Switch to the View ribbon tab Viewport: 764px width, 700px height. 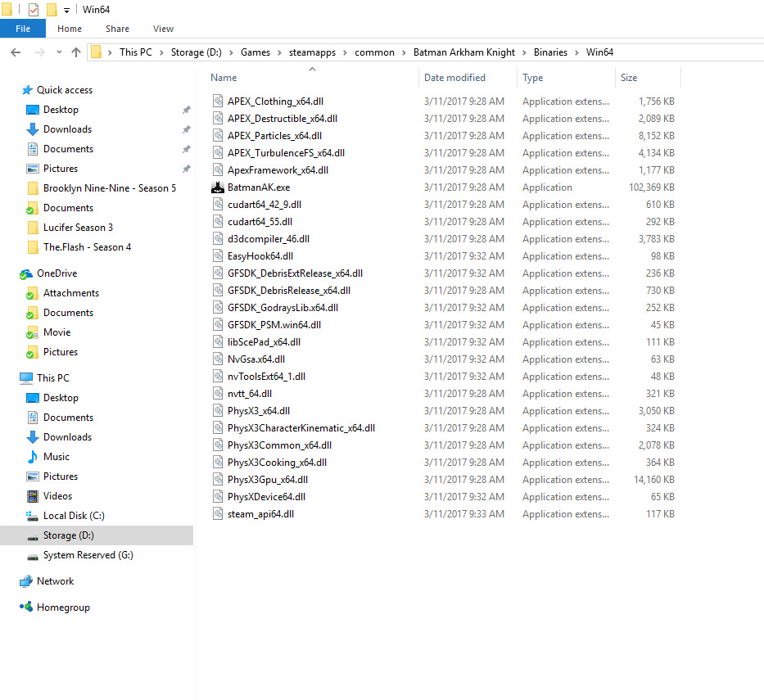click(163, 29)
